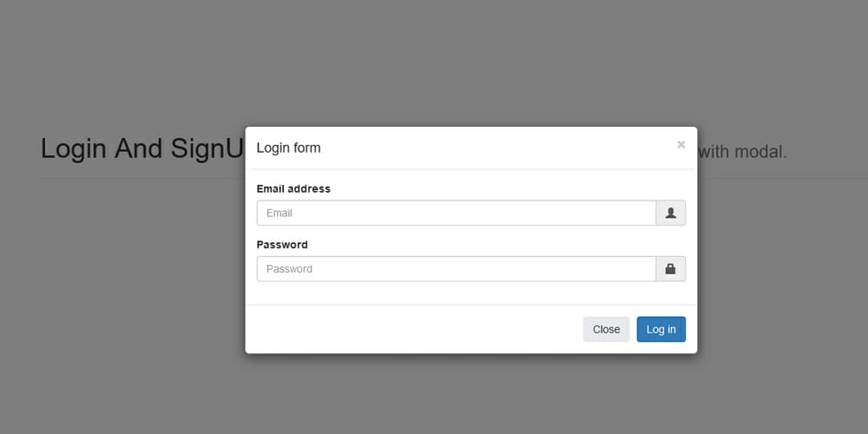Viewport: 868px width, 434px height.
Task: Click the dimmed backdrop above the login dialog
Action: coord(470,61)
